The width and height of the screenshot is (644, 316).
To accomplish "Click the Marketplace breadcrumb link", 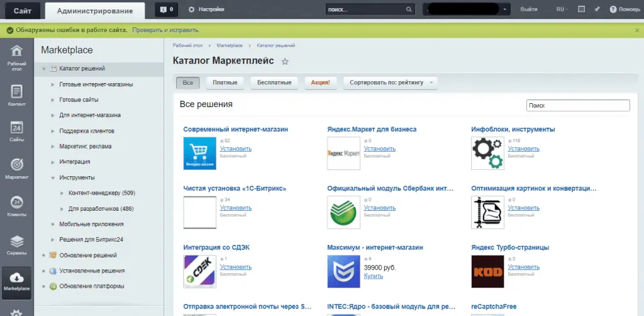I will pos(230,45).
